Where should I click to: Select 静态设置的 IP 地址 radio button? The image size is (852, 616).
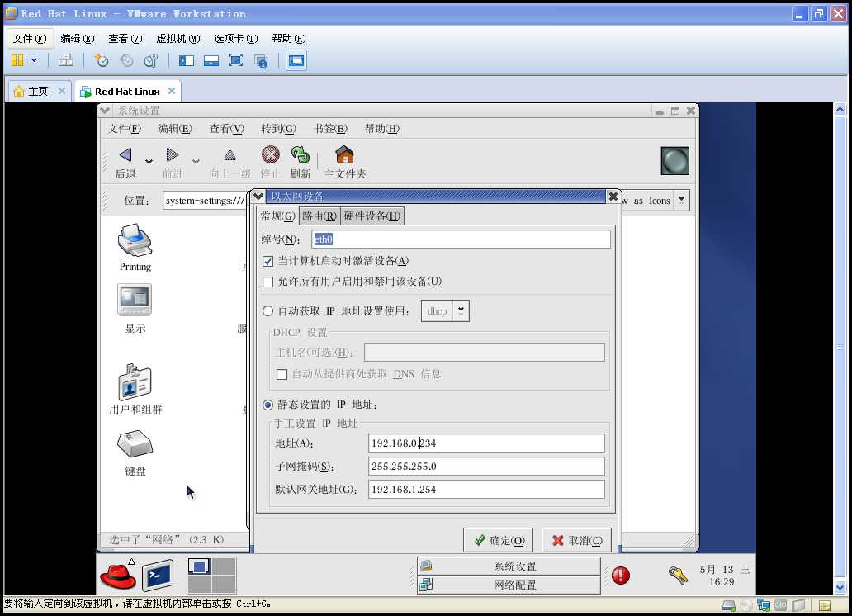pos(267,405)
